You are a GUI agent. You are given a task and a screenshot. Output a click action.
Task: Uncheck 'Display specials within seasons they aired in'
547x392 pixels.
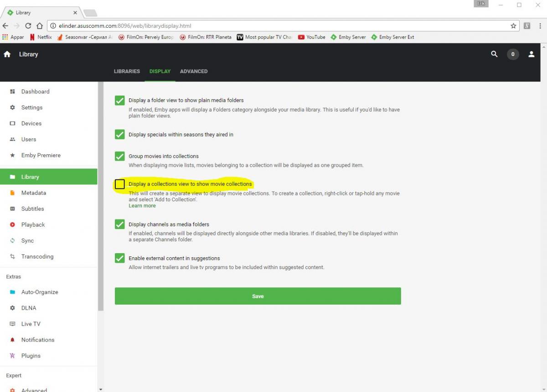click(x=120, y=134)
